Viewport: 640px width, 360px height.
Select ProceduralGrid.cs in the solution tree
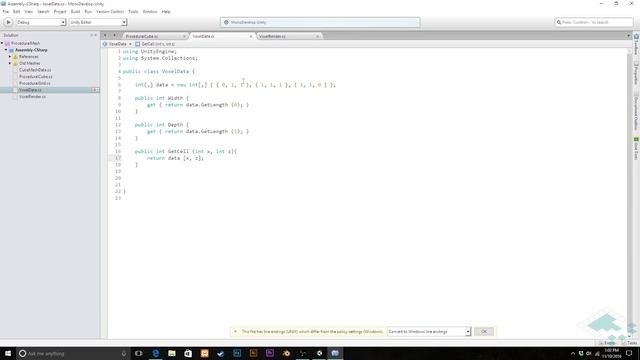coord(35,83)
